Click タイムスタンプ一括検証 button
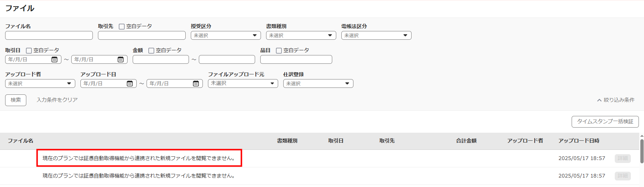644x187 pixels. [605, 122]
